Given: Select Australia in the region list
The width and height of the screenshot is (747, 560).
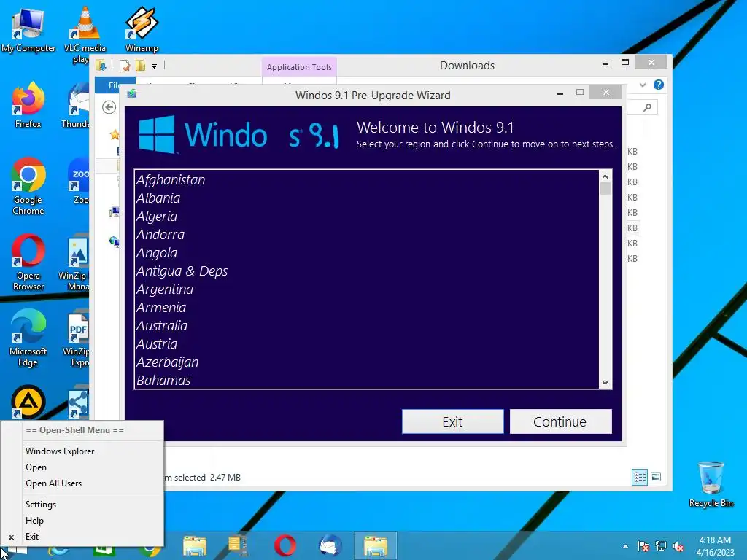Looking at the screenshot, I should 367,326.
